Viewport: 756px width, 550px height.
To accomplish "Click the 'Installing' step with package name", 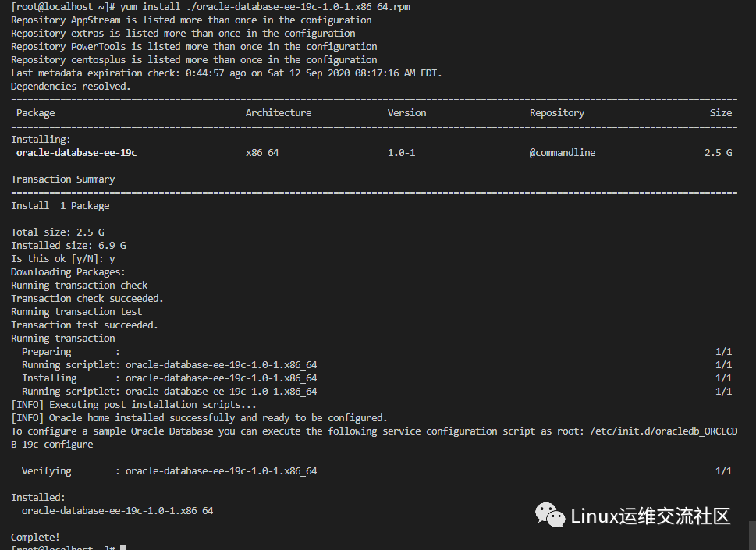I will (x=169, y=378).
